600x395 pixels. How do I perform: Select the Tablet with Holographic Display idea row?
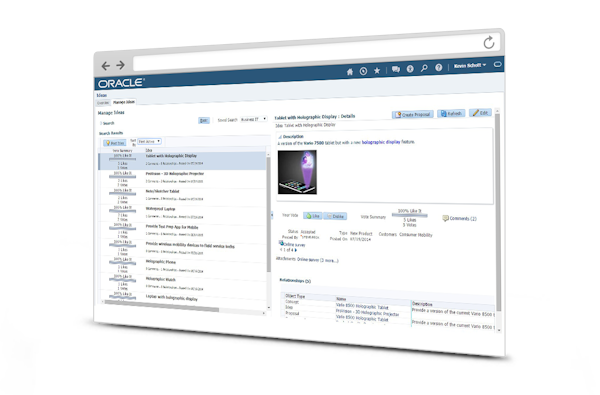(x=183, y=160)
